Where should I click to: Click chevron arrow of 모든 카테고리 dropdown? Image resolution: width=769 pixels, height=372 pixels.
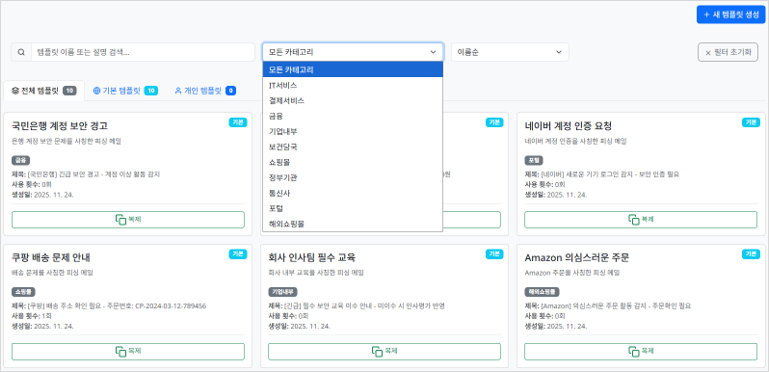[x=433, y=52]
